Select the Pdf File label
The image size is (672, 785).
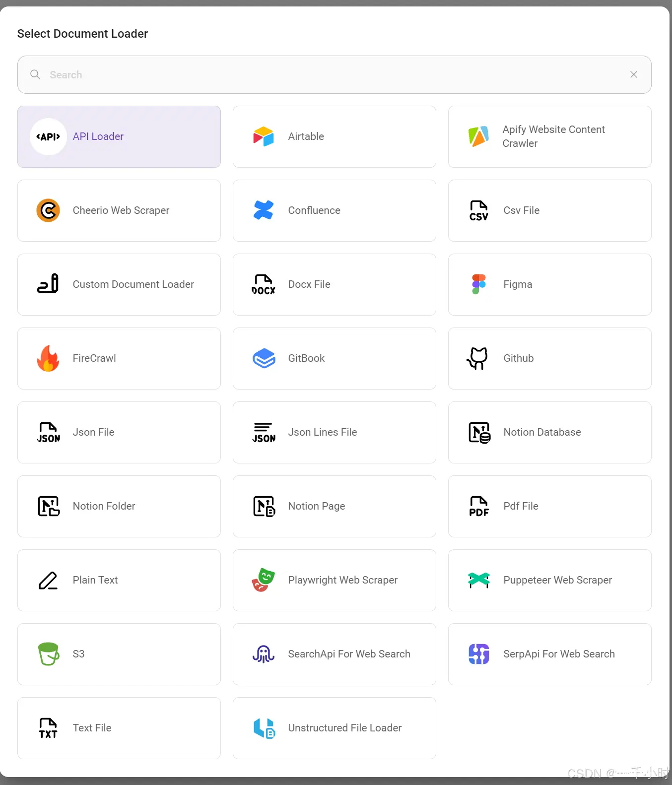[521, 506]
